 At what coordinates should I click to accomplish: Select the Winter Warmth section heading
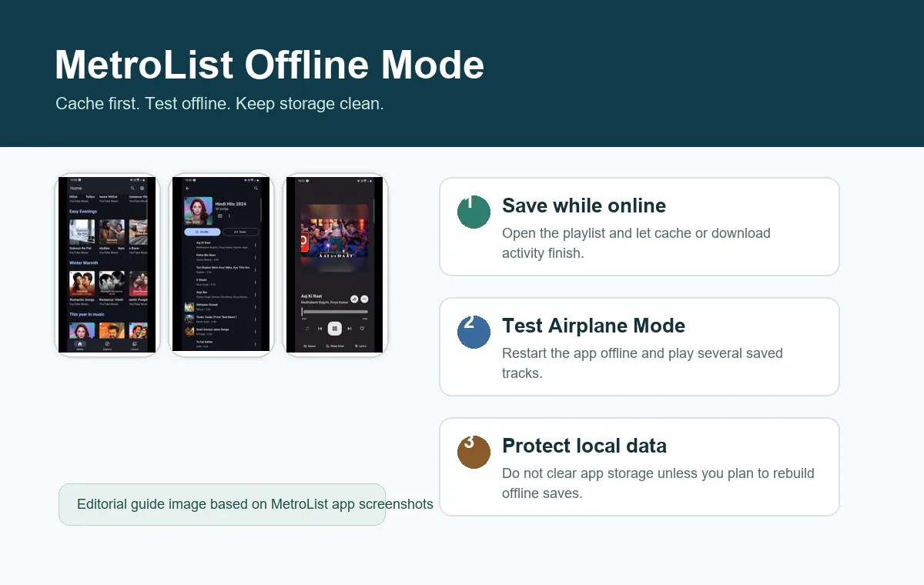(x=84, y=262)
